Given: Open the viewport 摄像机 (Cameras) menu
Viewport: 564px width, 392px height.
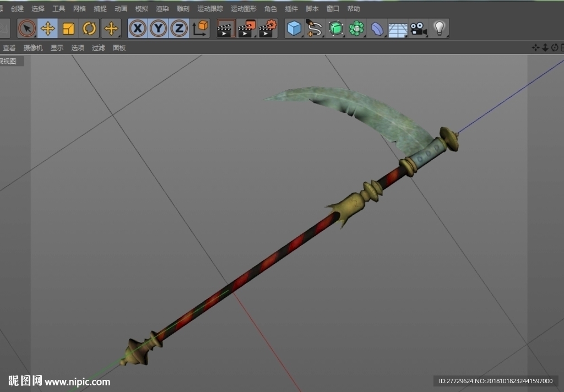Looking at the screenshot, I should pos(33,48).
